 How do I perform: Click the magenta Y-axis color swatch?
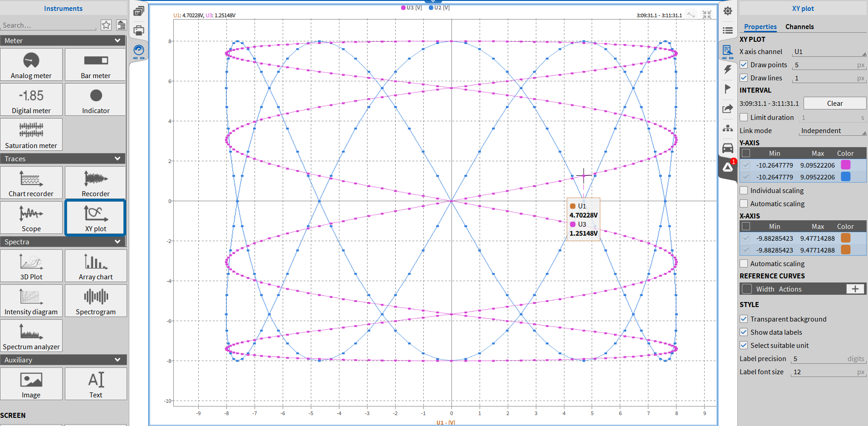tap(846, 165)
